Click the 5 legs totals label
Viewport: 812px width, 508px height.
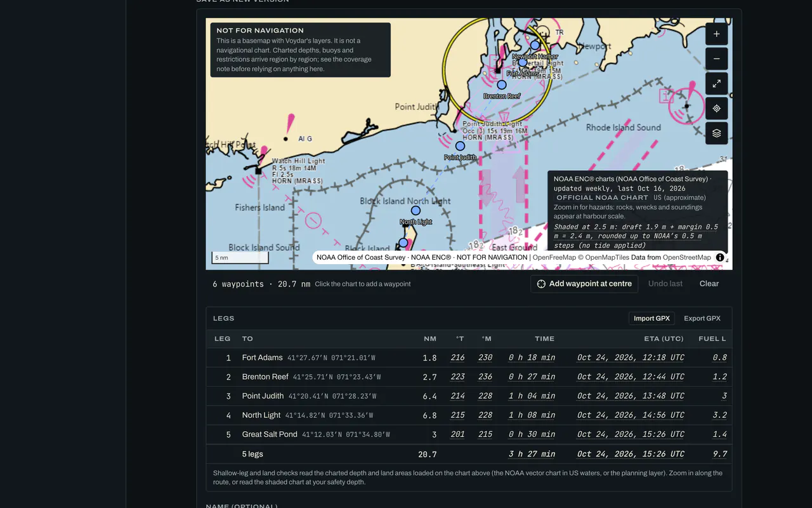tap(252, 454)
